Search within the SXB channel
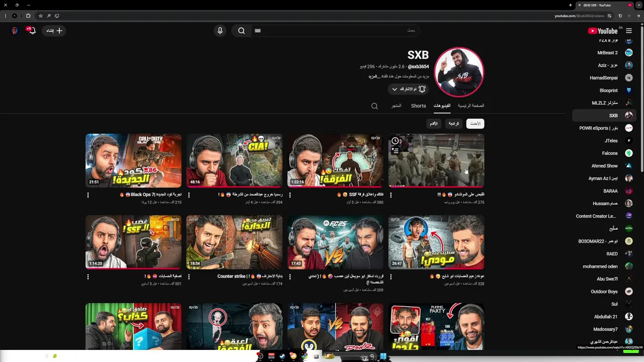The image size is (644, 362). coord(374,106)
